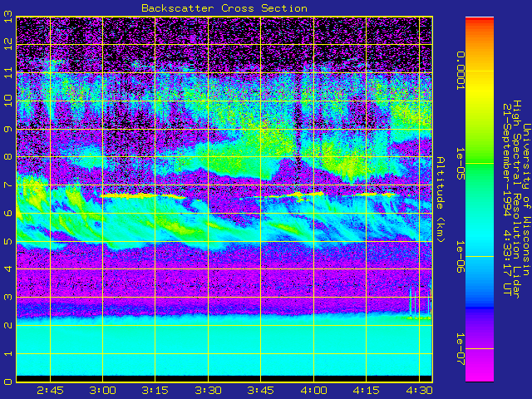Click 'High Spectral Resolution Lidar' vertical text
This screenshot has width=532, height=399.
click(516, 199)
